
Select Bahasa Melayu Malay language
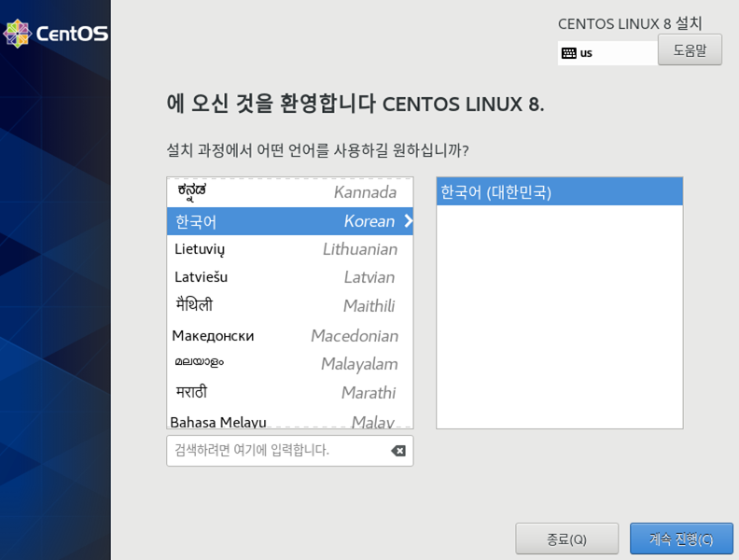tap(290, 419)
